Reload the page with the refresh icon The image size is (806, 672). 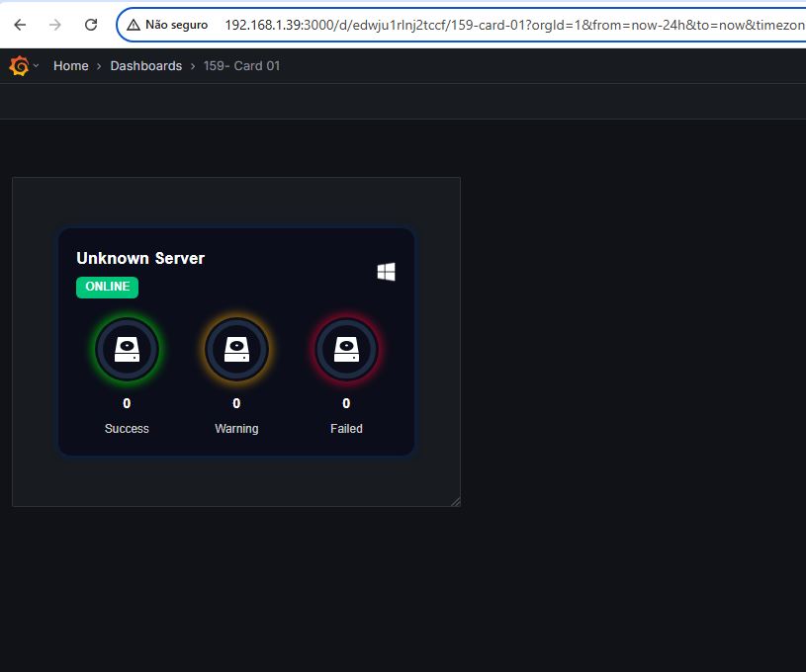[91, 25]
